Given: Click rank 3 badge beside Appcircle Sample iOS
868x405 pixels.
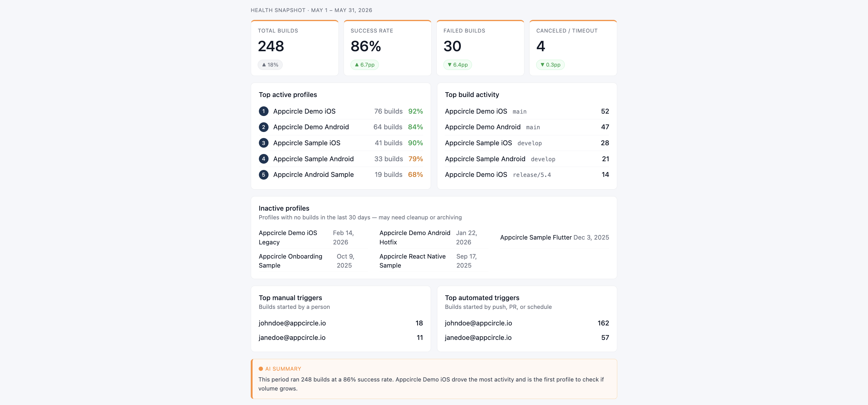Looking at the screenshot, I should coord(263,143).
